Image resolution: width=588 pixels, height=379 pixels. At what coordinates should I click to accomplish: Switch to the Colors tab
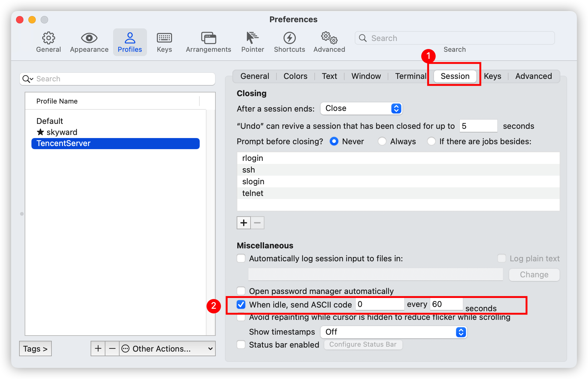295,76
